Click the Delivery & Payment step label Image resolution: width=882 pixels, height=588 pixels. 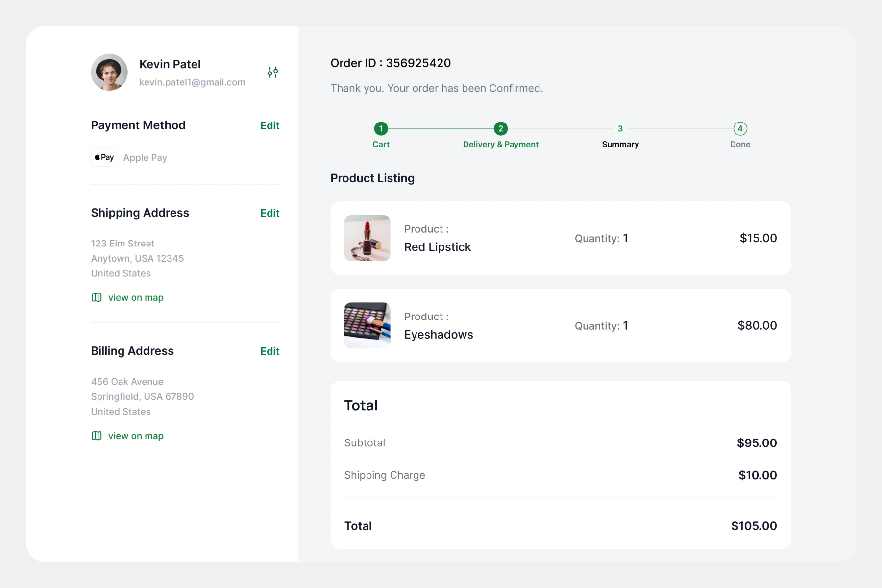[500, 144]
